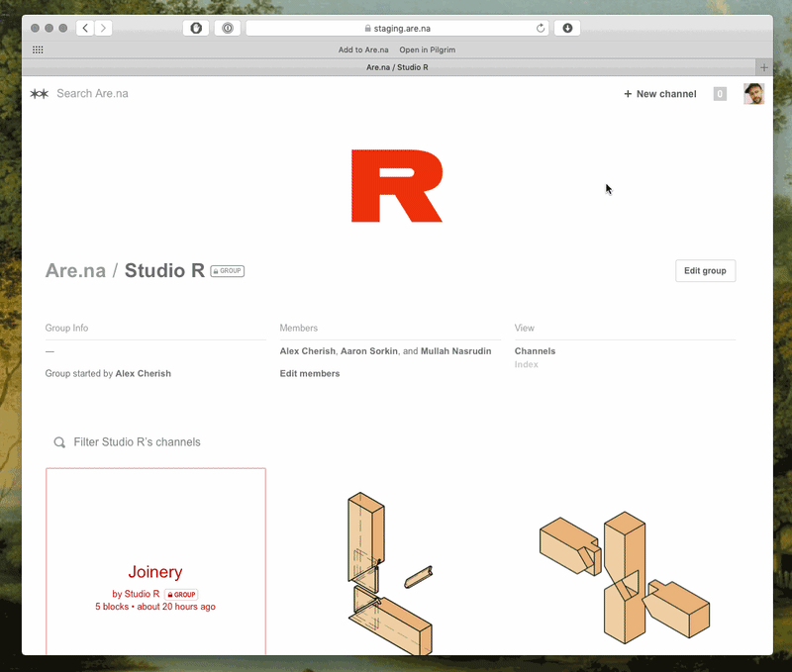Open Alex Cherish in Group started by
This screenshot has height=672, width=792.
tap(143, 374)
